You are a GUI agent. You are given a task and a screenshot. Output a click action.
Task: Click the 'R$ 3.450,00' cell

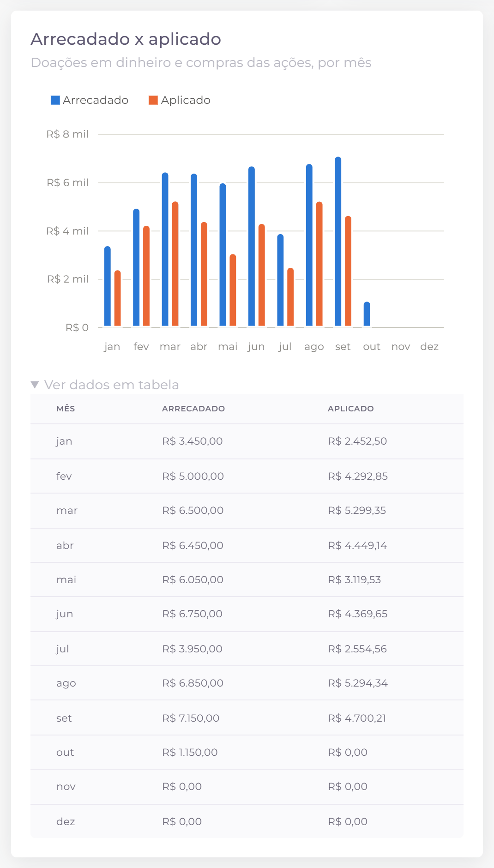point(193,441)
